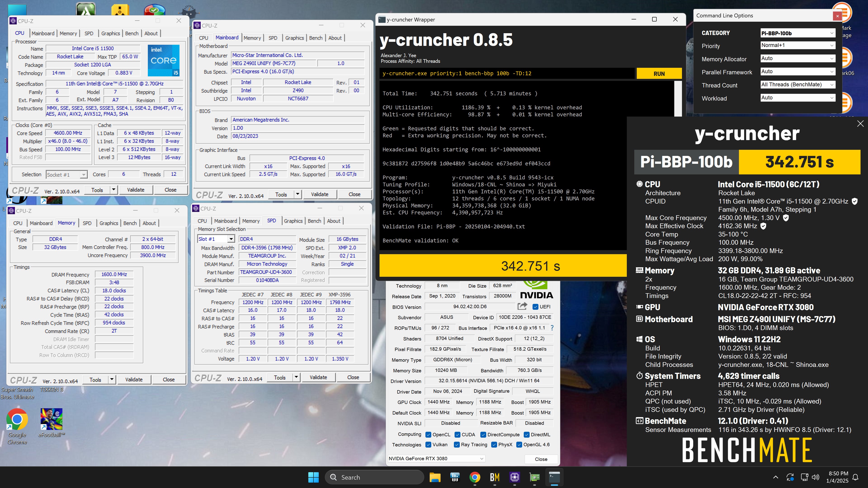Image resolution: width=868 pixels, height=488 pixels.
Task: Toggle the CUDA checkbox
Action: [457, 434]
